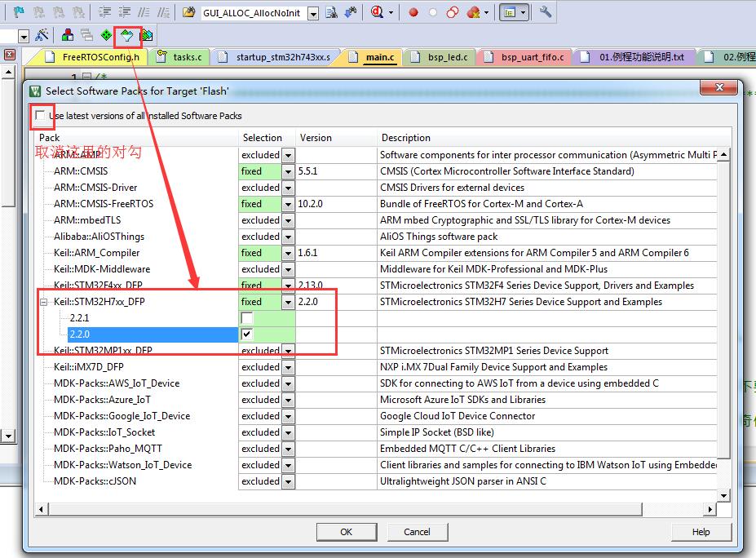Uncomment the selection
The image size is (756, 558).
163,12
